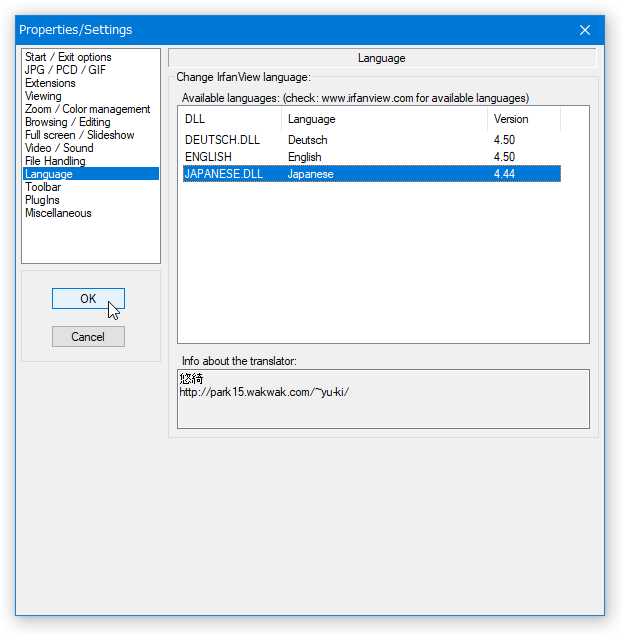Click the translator name in info box
622x634 pixels.
tap(191, 379)
